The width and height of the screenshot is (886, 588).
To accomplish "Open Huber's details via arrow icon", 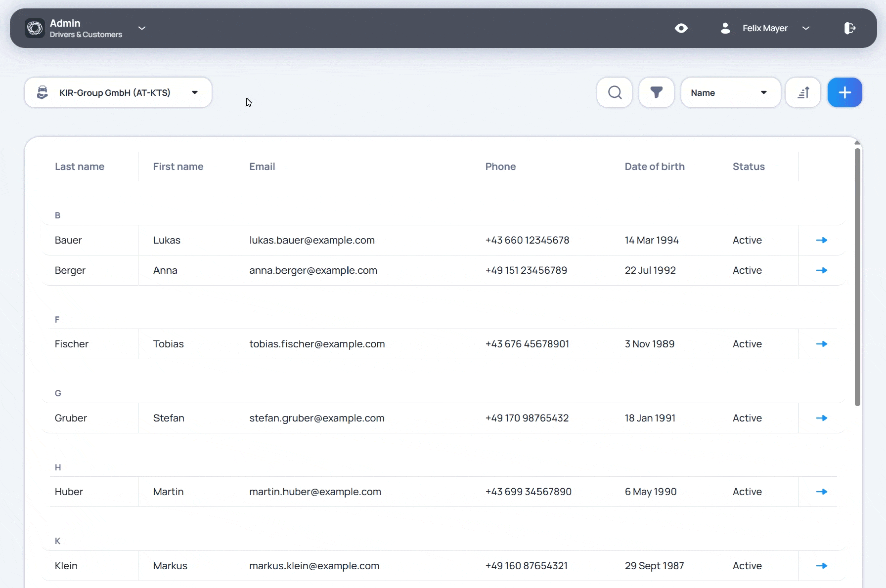I will click(x=822, y=492).
